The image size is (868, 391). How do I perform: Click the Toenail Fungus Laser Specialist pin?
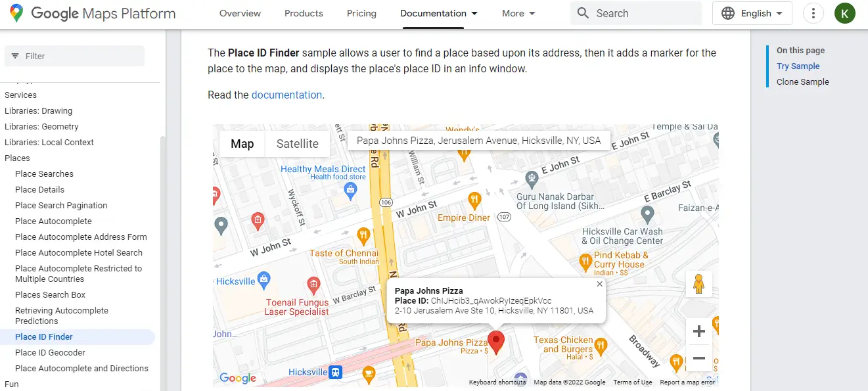[x=313, y=285]
